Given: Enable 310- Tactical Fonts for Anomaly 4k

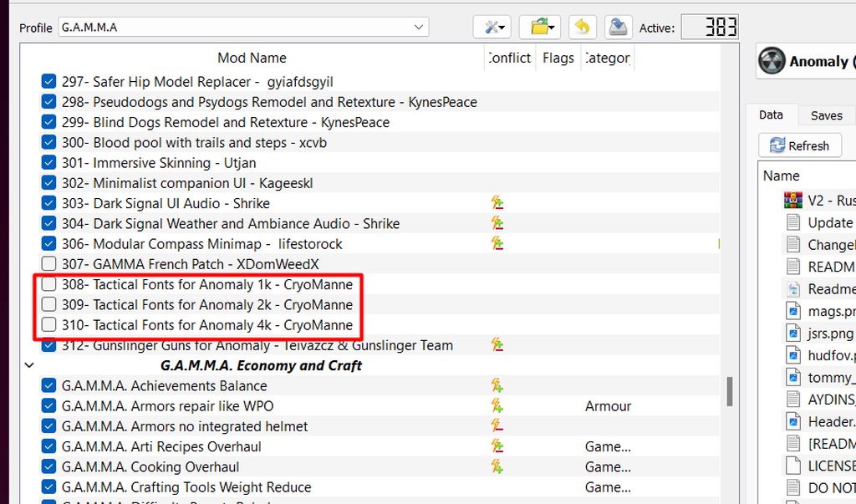Looking at the screenshot, I should click(x=48, y=324).
